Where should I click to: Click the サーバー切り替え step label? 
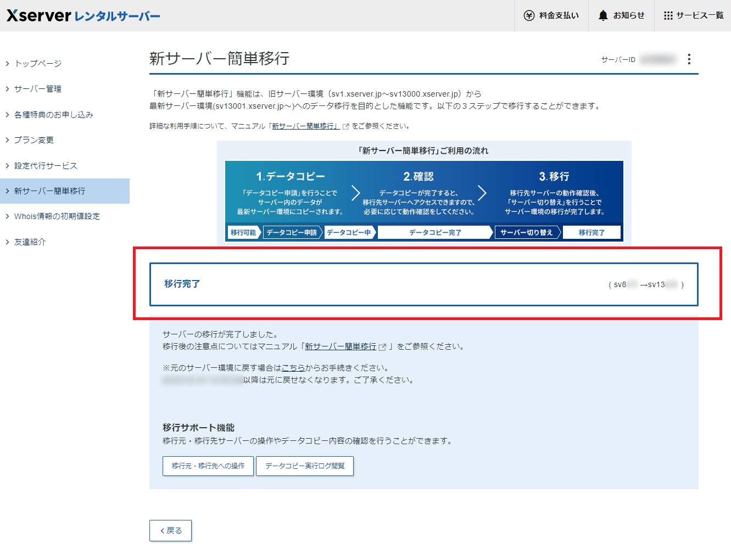(526, 233)
